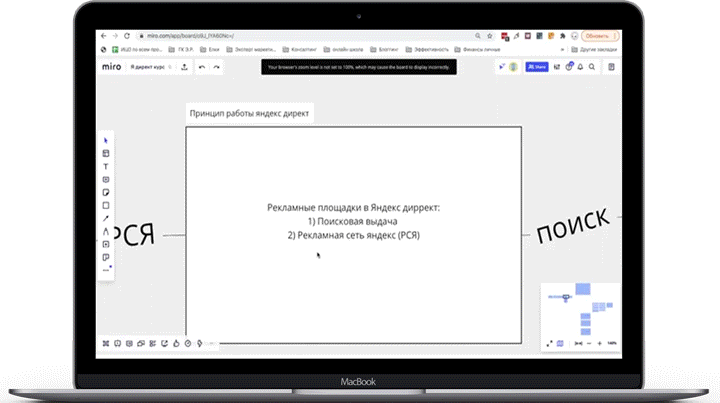720x403 pixels.
Task: Click the blue Share button
Action: [x=537, y=67]
